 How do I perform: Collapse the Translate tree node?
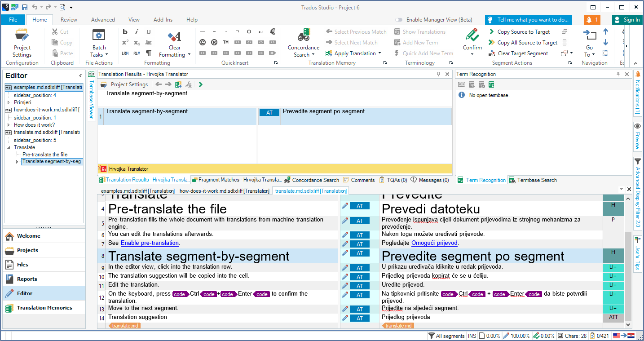click(9, 147)
